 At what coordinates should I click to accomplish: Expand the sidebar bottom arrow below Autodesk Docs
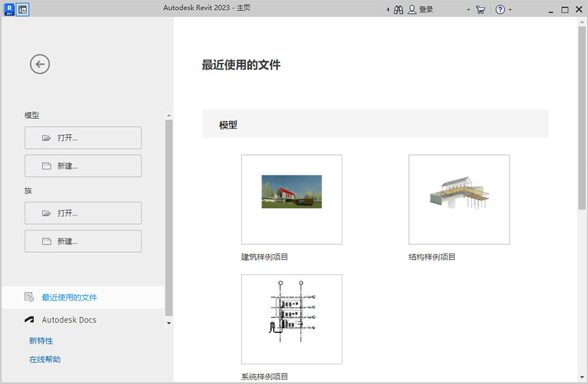[x=169, y=323]
